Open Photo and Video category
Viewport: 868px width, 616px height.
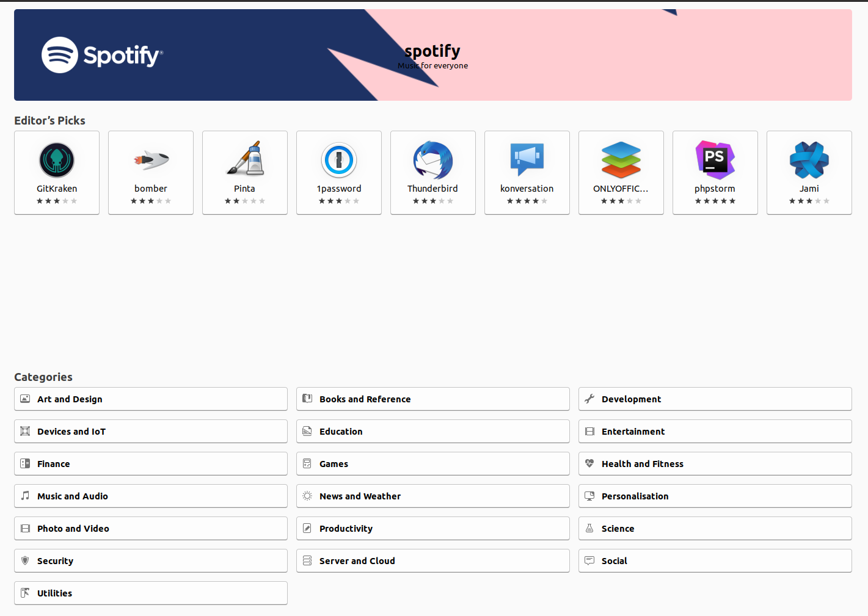(x=151, y=528)
